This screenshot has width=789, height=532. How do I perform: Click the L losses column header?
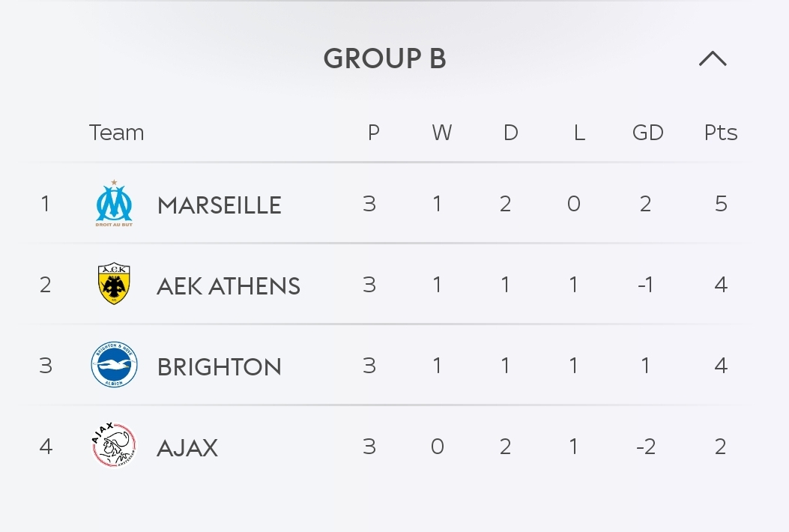[579, 133]
